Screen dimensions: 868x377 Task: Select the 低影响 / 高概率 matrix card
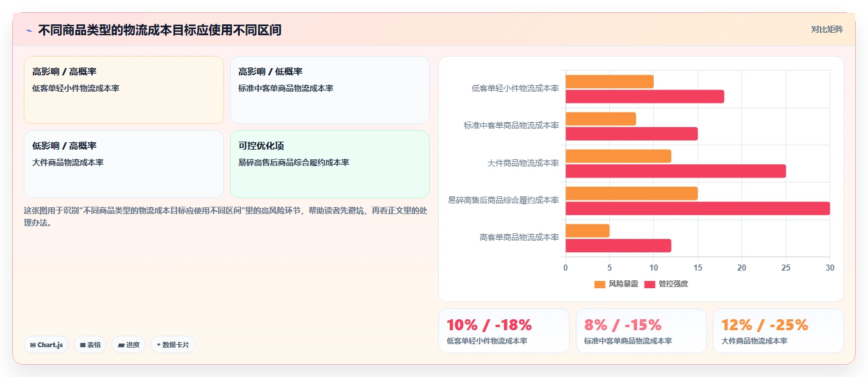(x=124, y=164)
